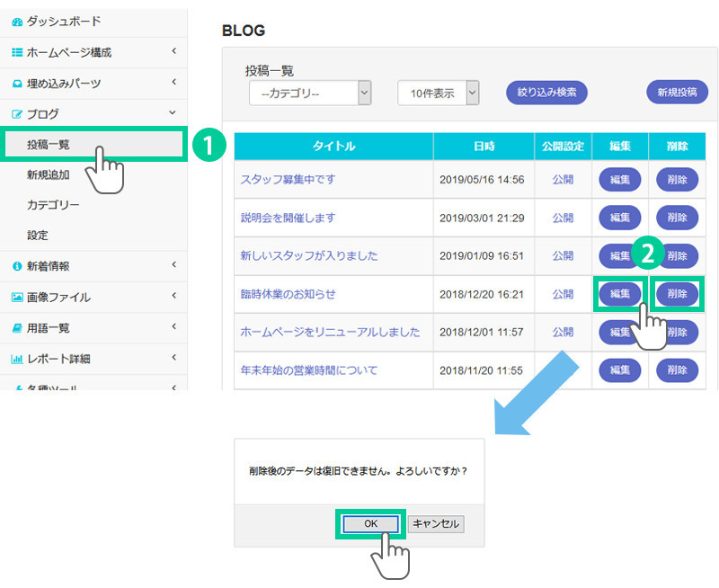Open the 10件表示 page size dropdown
719x588 pixels.
click(439, 93)
